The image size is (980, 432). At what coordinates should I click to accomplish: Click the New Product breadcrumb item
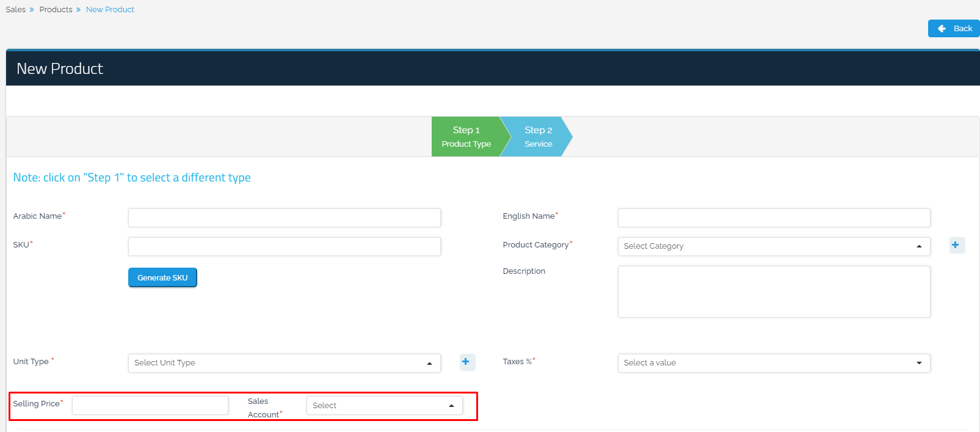110,10
